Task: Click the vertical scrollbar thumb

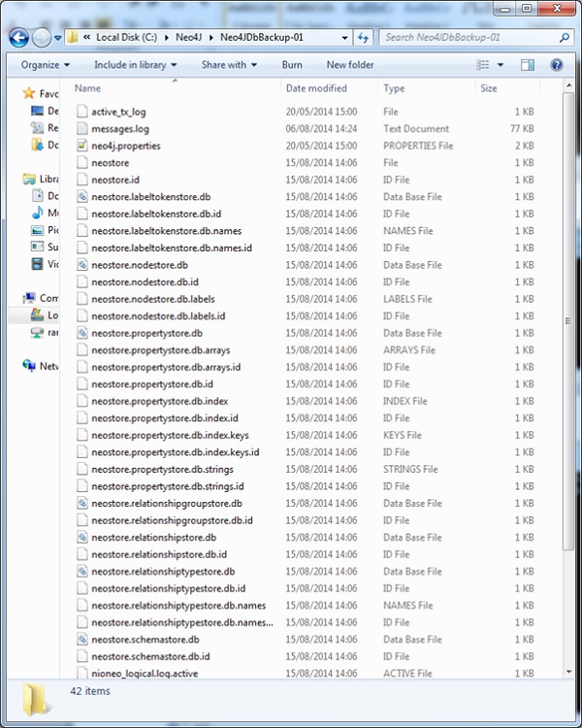Action: (568, 321)
